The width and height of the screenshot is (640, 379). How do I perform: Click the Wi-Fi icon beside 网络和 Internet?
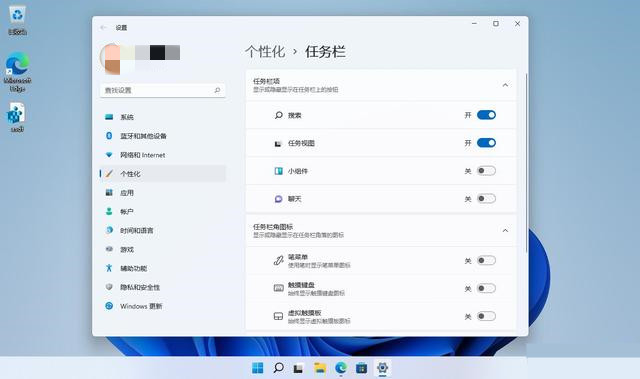tap(109, 155)
